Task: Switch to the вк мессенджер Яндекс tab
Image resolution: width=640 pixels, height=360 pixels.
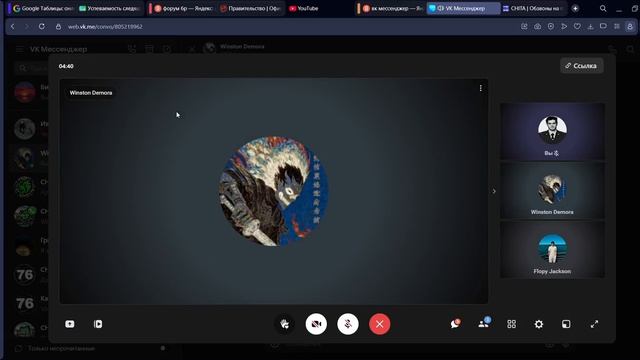Action: coord(393,8)
